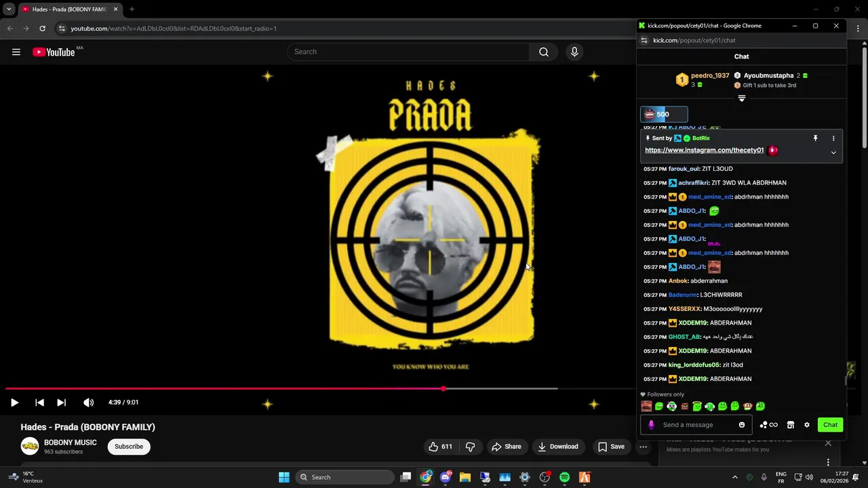868x488 pixels.
Task: Expand the Kick leaderboard chevron
Action: tap(742, 98)
